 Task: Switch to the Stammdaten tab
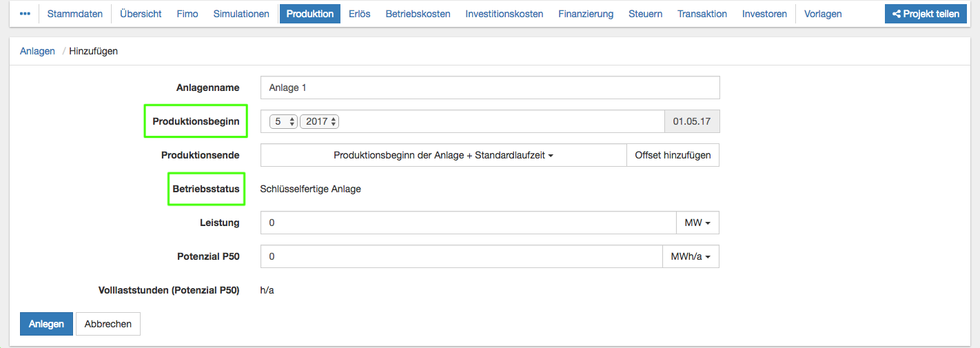click(x=74, y=14)
